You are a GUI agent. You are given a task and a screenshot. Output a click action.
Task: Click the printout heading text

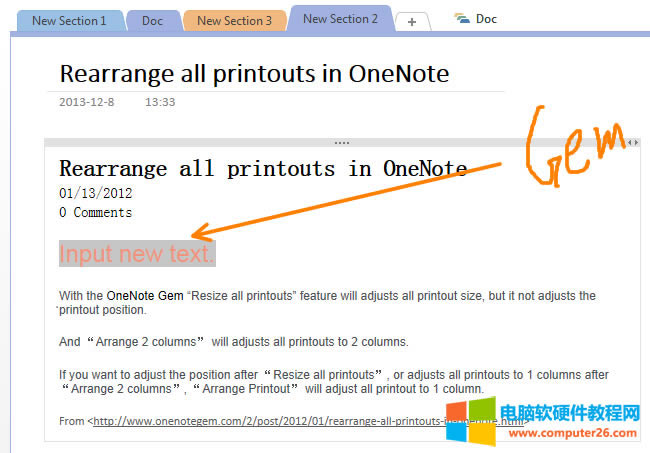pos(263,169)
